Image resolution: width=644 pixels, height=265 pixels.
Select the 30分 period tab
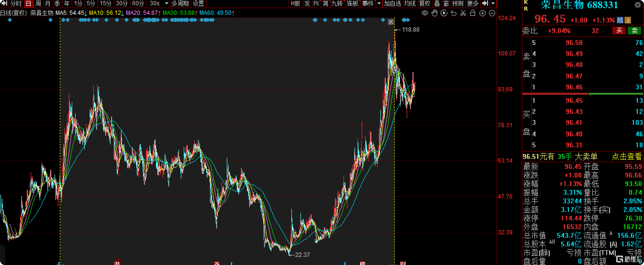click(122, 4)
